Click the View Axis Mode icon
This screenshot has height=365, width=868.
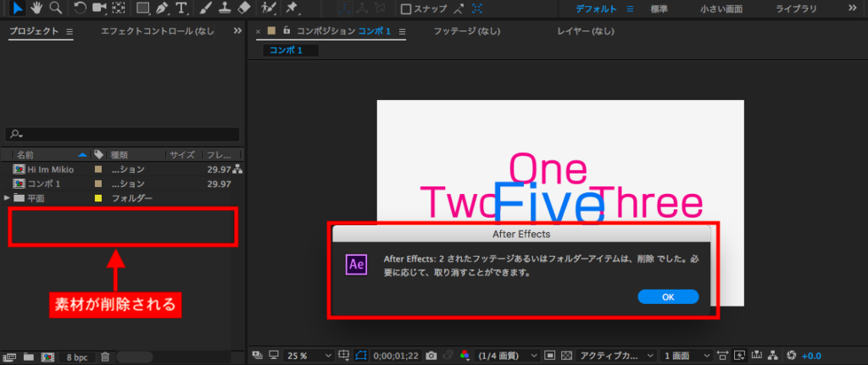coord(380,8)
